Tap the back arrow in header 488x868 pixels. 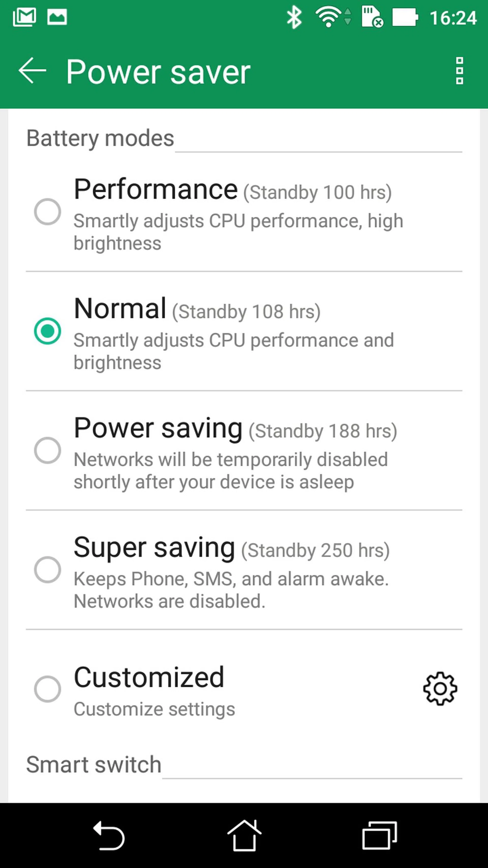point(32,70)
